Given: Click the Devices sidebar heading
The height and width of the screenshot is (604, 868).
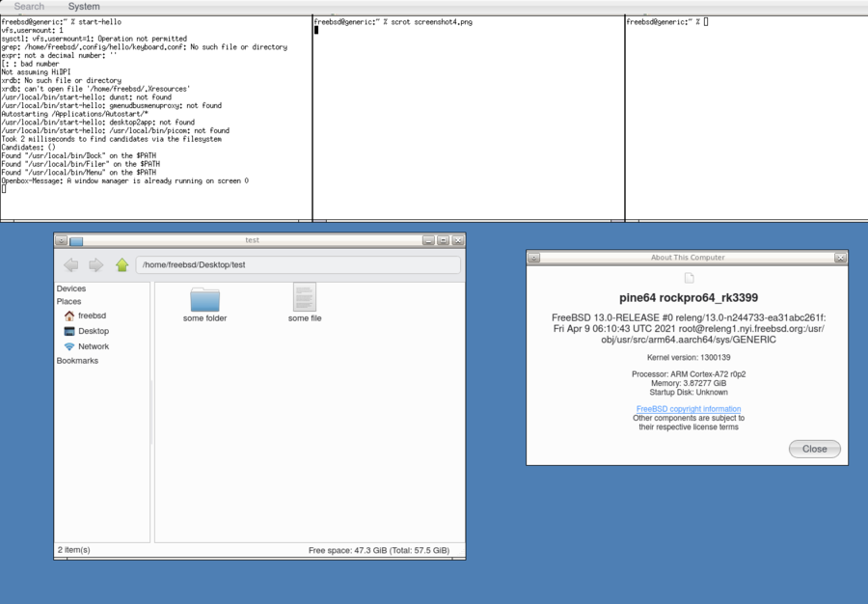Looking at the screenshot, I should click(71, 288).
